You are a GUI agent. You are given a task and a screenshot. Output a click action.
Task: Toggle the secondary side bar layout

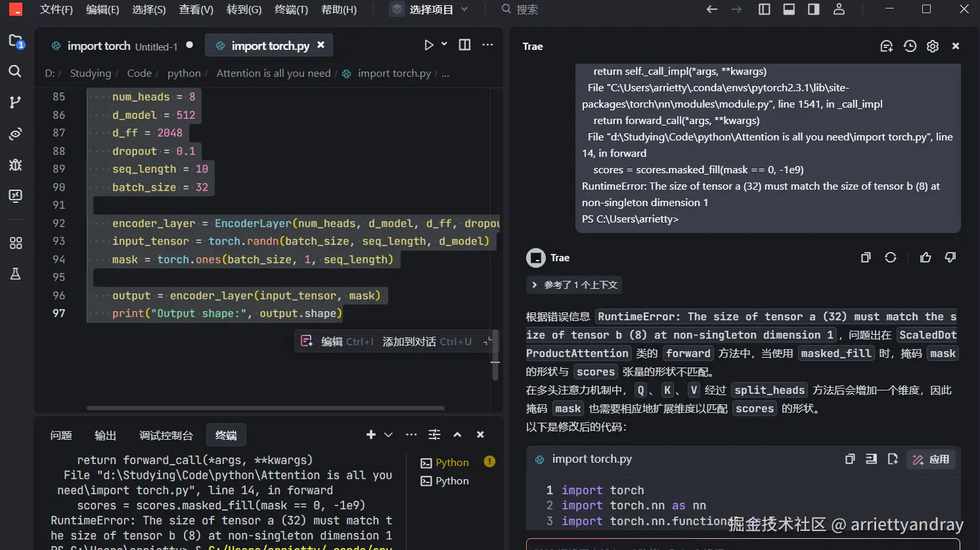tap(814, 9)
